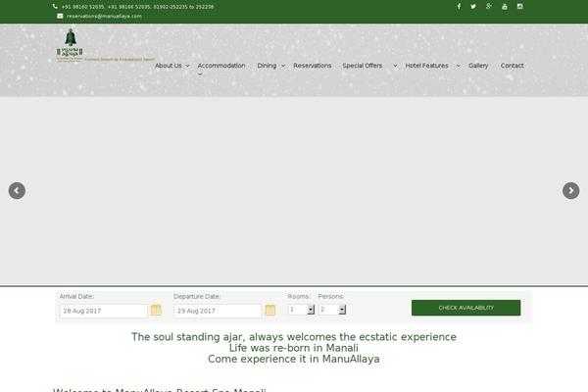The width and height of the screenshot is (588, 392).
Task: Click the ManuAllaya bell logo
Action: (71, 44)
